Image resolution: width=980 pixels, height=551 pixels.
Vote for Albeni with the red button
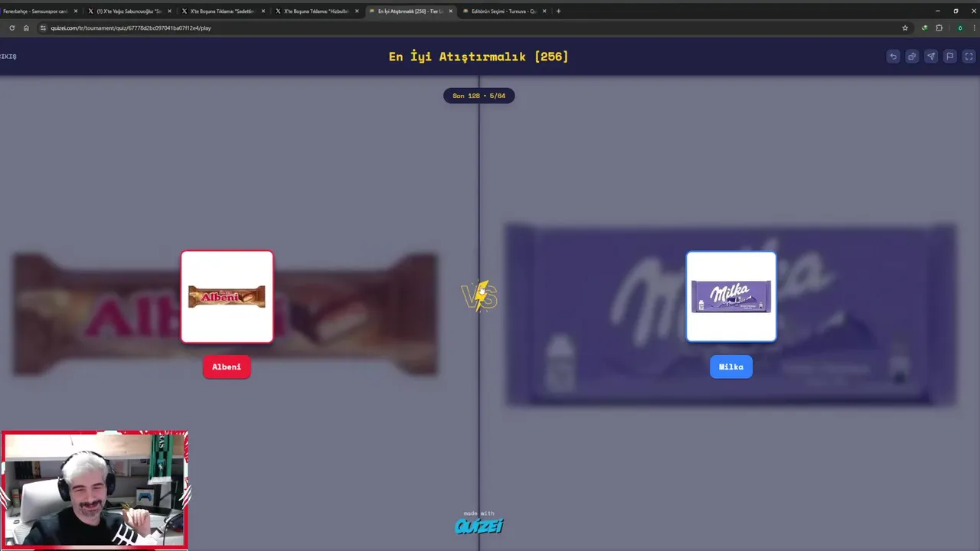pyautogui.click(x=227, y=367)
